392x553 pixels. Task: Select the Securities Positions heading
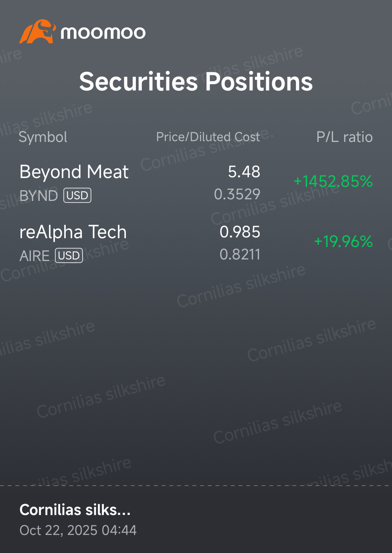point(196,82)
